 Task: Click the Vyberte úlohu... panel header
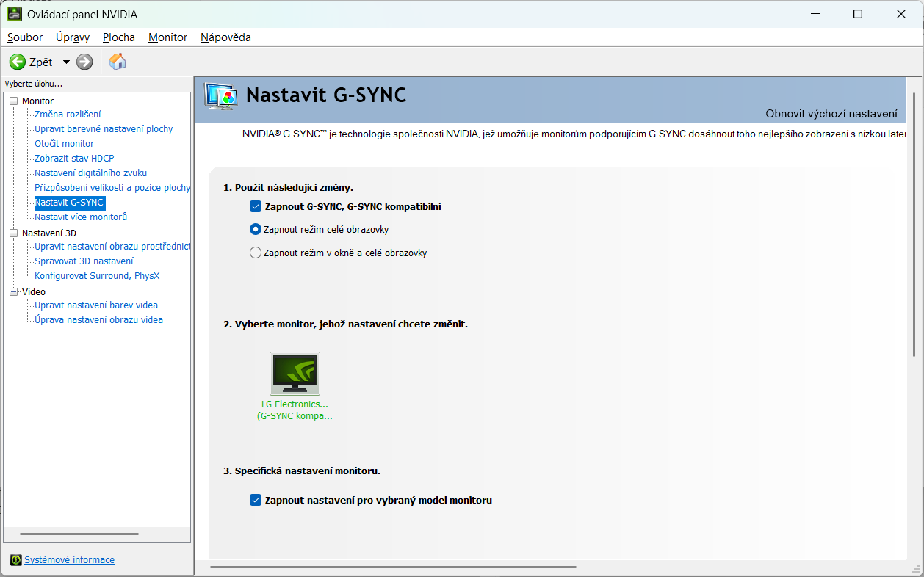(x=34, y=84)
